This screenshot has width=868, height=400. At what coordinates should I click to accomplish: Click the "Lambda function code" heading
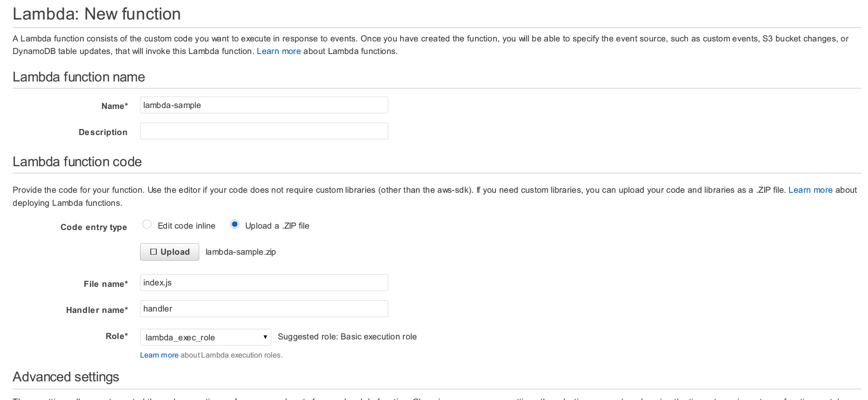coord(77,162)
